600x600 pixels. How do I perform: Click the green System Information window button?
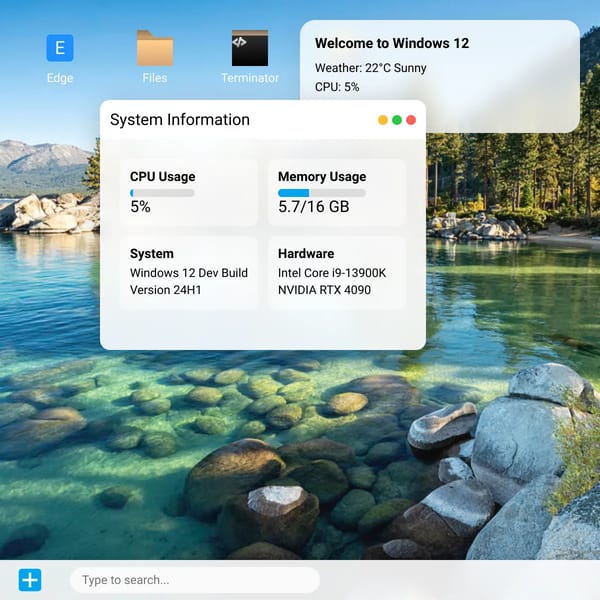coord(397,120)
